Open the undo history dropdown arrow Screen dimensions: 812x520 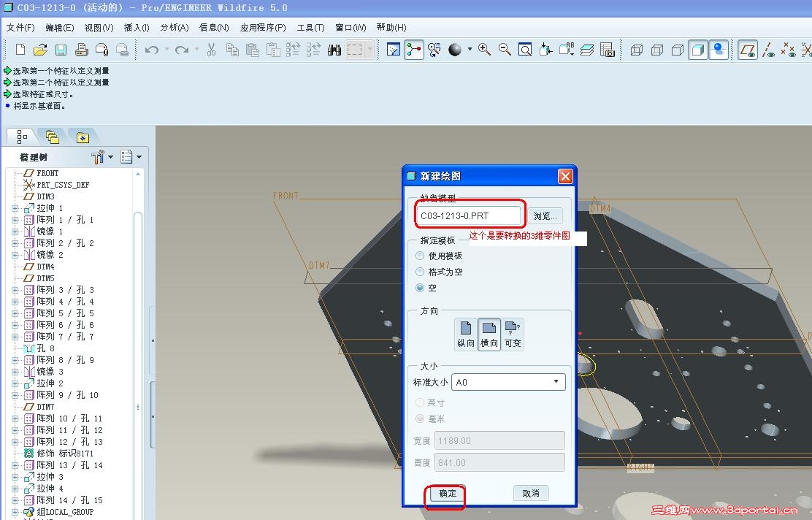pyautogui.click(x=166, y=50)
